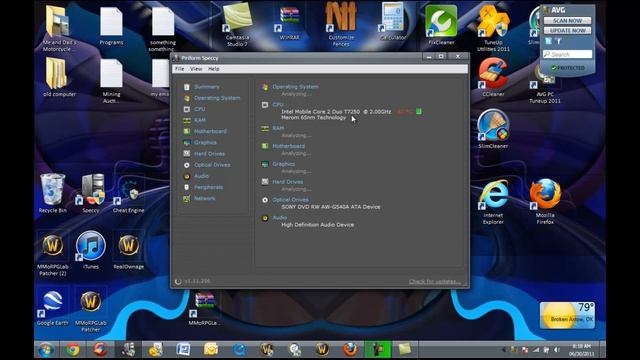Click the taskbar clock and date
The width and height of the screenshot is (640, 360).
click(x=582, y=350)
